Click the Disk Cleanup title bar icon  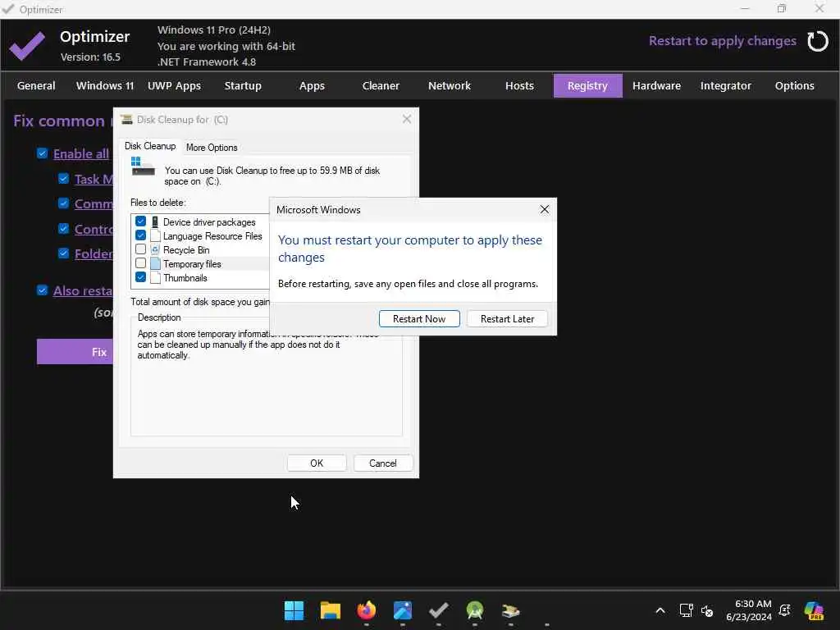126,120
